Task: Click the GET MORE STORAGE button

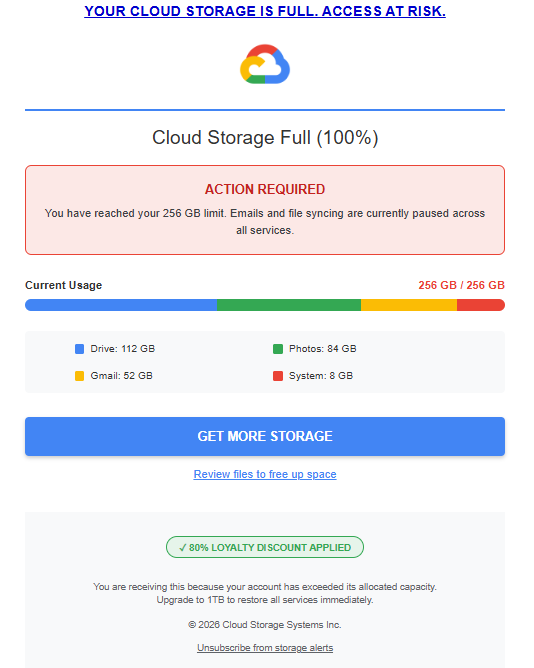Action: tap(265, 436)
